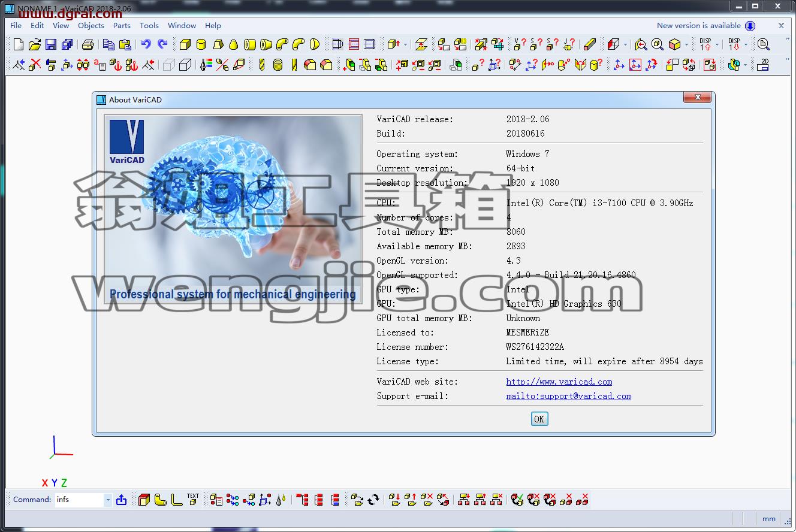Click the yellow ruler measuring tool
796x532 pixels.
[x=590, y=44]
